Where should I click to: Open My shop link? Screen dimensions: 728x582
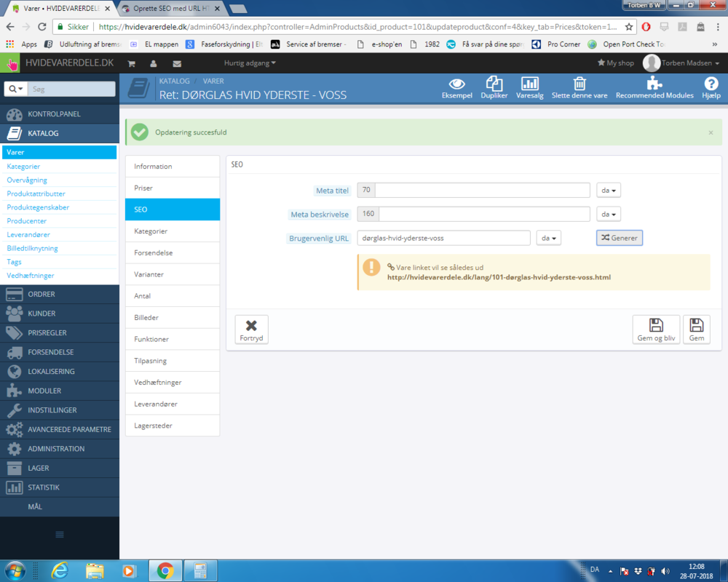616,63
